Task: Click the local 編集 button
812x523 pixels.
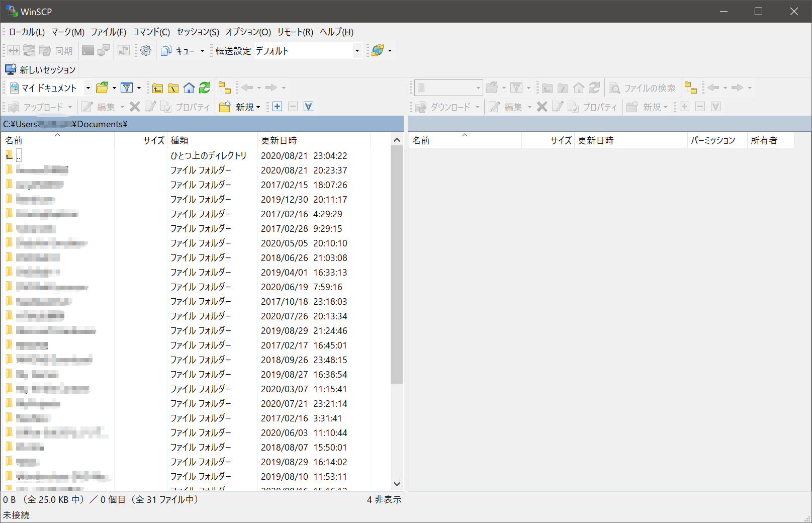Action: [99, 107]
